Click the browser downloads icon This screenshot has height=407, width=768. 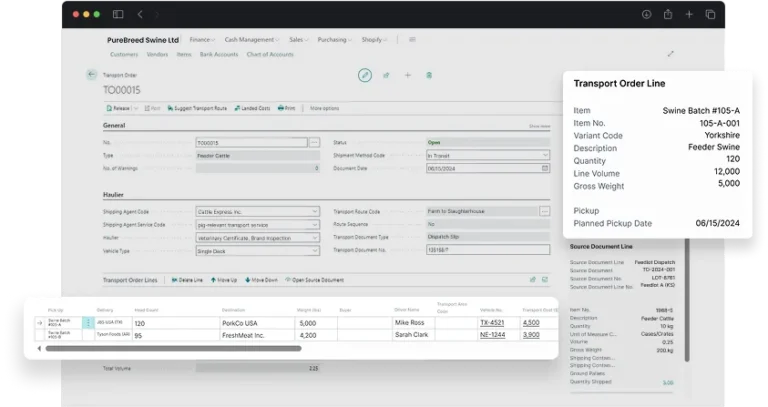[x=646, y=14]
